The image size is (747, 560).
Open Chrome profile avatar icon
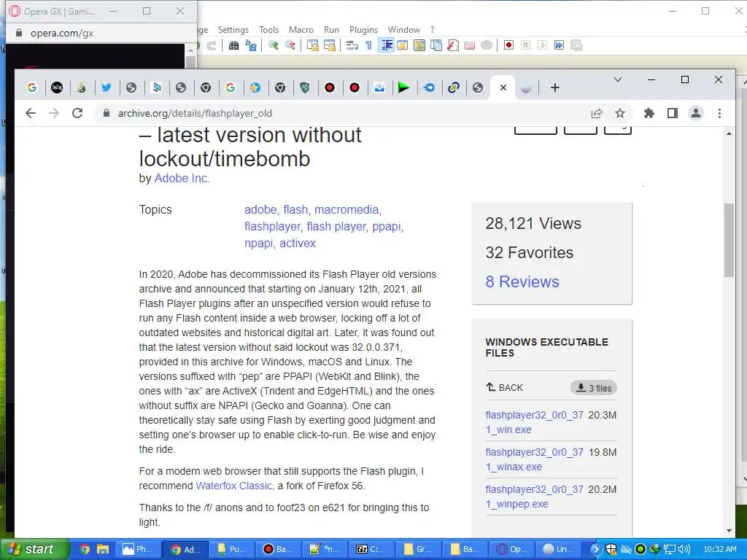tap(695, 113)
